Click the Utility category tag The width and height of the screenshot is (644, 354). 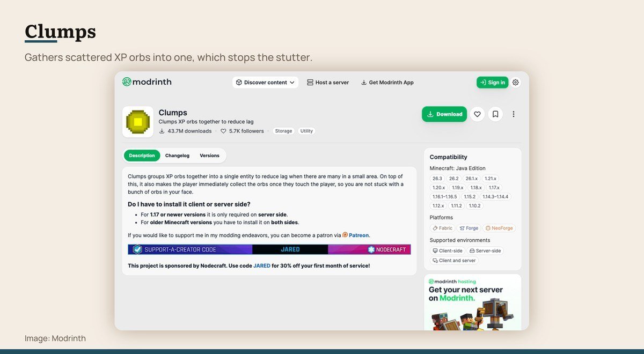click(306, 131)
